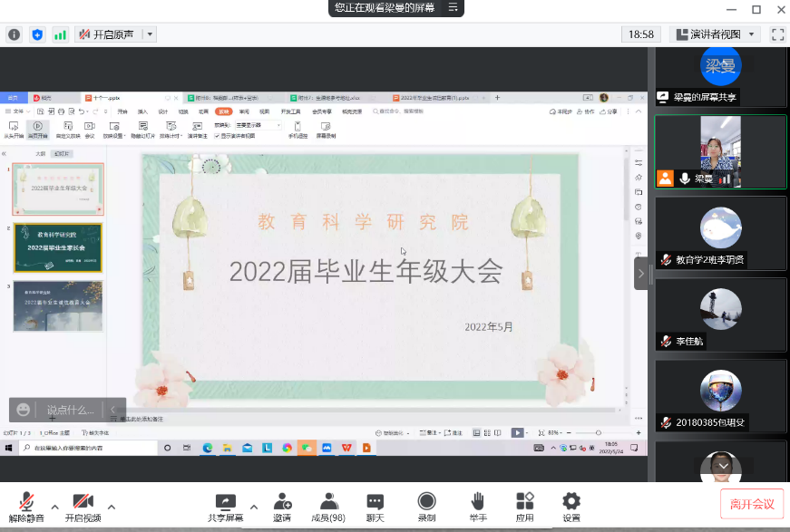Viewport: 790px width, 532px height.
Task: Open the meeting info icon
Action: pos(15,34)
